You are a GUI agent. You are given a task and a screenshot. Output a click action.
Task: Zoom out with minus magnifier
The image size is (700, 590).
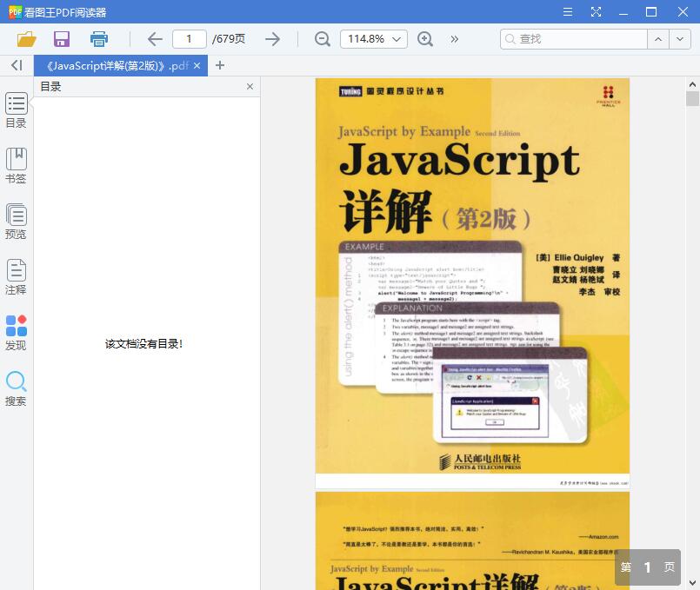[322, 39]
